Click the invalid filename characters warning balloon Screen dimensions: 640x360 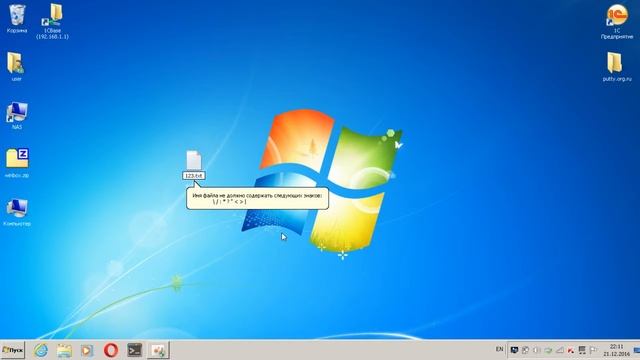point(258,198)
